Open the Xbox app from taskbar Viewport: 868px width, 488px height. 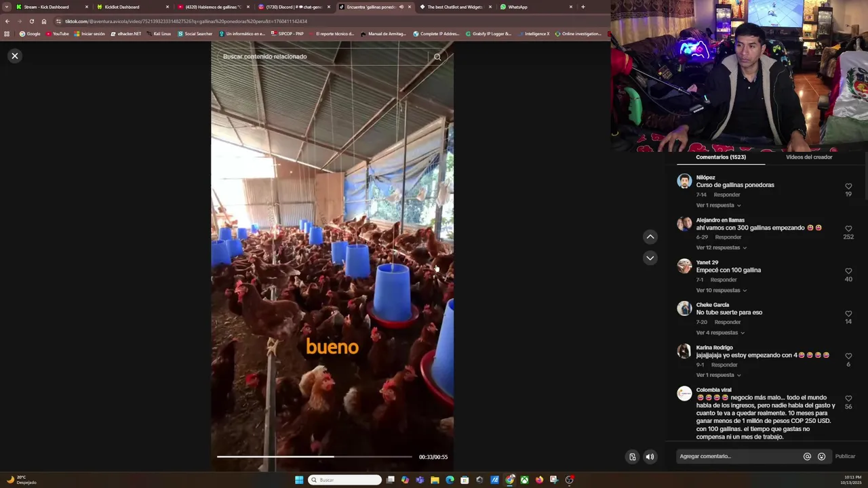point(524,480)
